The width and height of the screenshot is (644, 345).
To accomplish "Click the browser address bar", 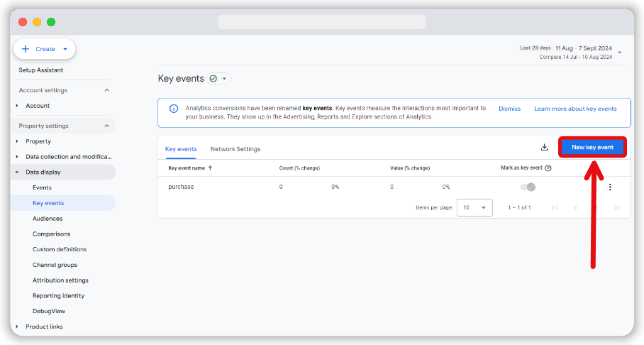I will pyautogui.click(x=322, y=22).
